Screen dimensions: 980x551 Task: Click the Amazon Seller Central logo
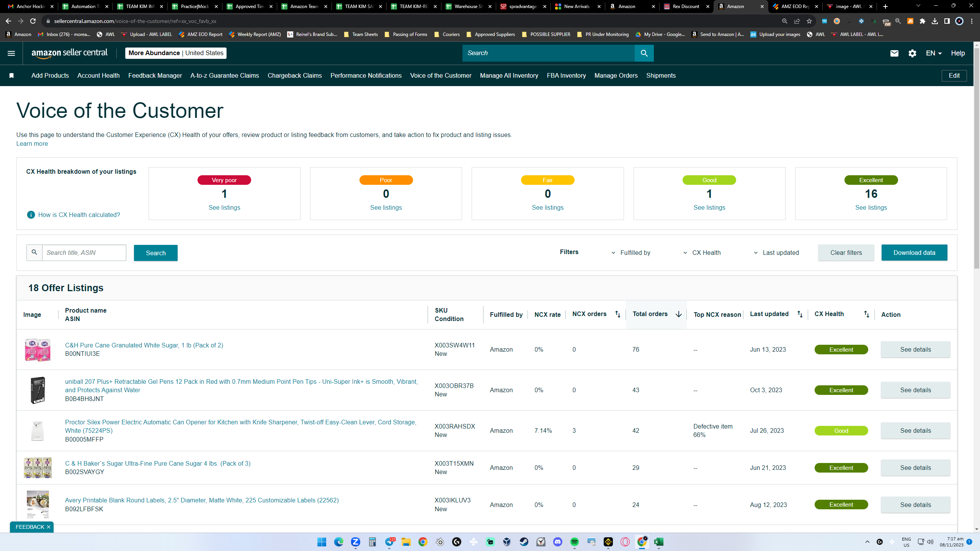(x=69, y=53)
